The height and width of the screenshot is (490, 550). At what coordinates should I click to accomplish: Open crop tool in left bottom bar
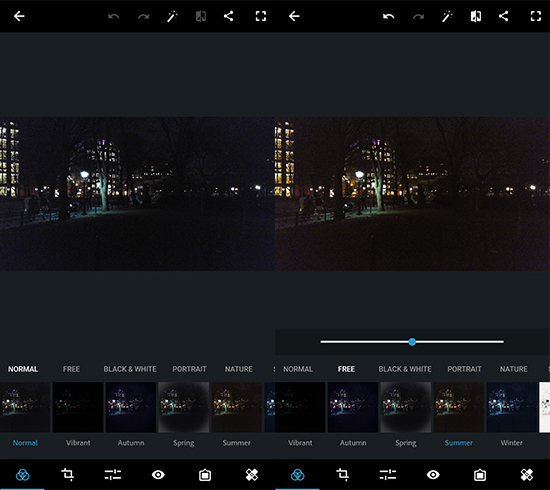(67, 475)
